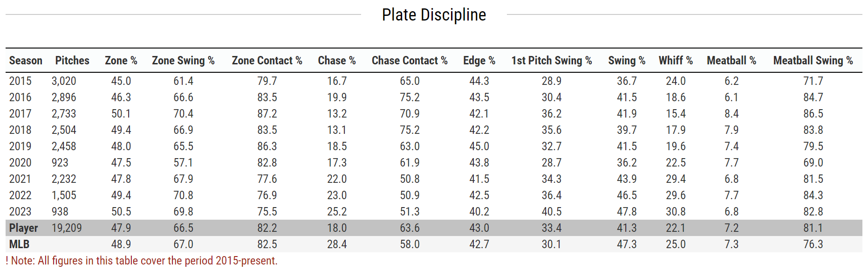Click the Player totals row label
This screenshot has width=868, height=271.
click(24, 228)
